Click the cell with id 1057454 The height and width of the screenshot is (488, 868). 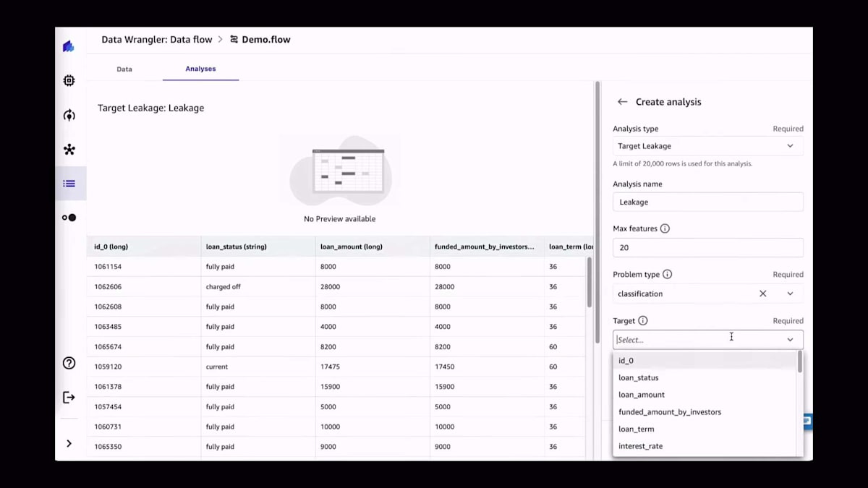click(x=144, y=407)
